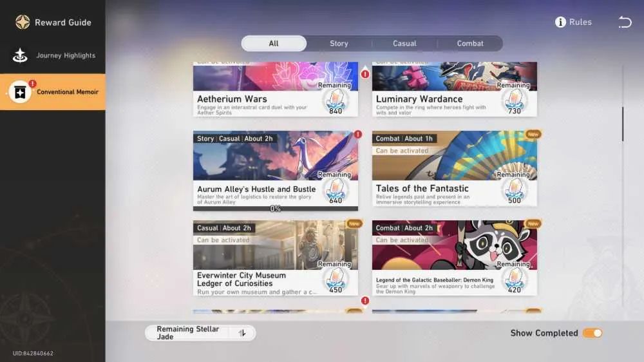Click the 420 remaining jade value
644x362 pixels.
(514, 290)
